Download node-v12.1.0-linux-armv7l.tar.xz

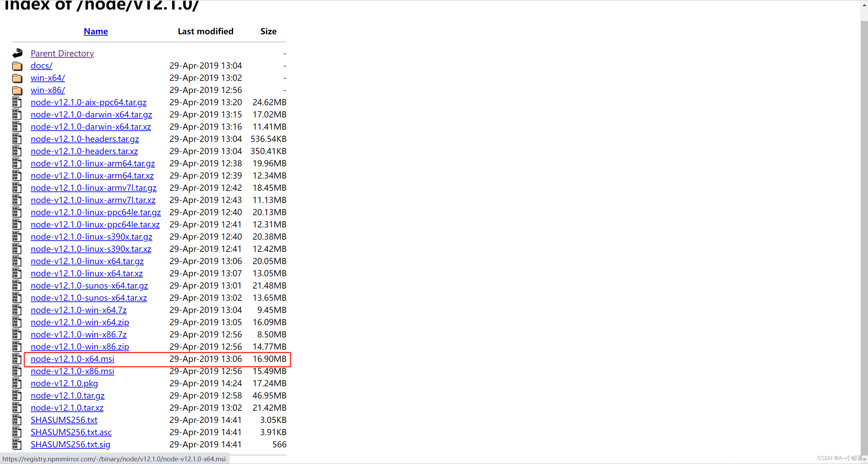pyautogui.click(x=93, y=200)
